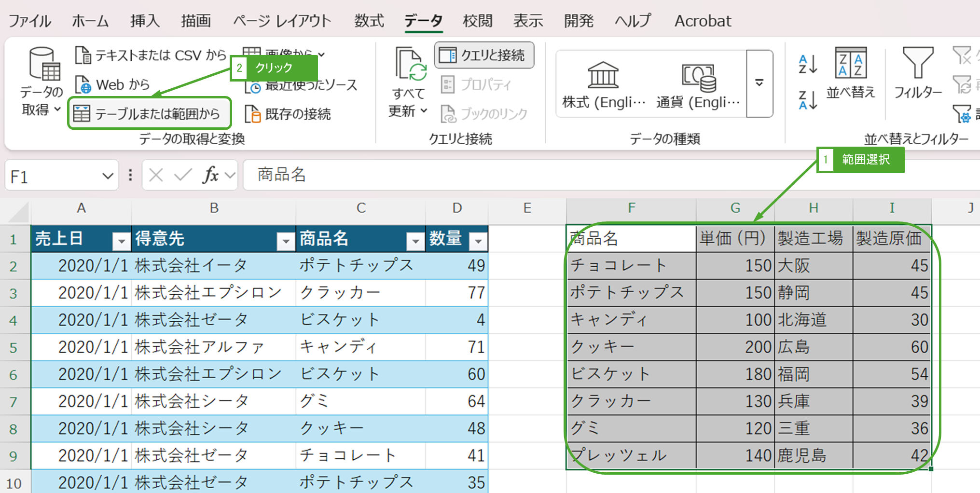
Task: Switch to the ホーム ribbon tab
Action: 90,21
